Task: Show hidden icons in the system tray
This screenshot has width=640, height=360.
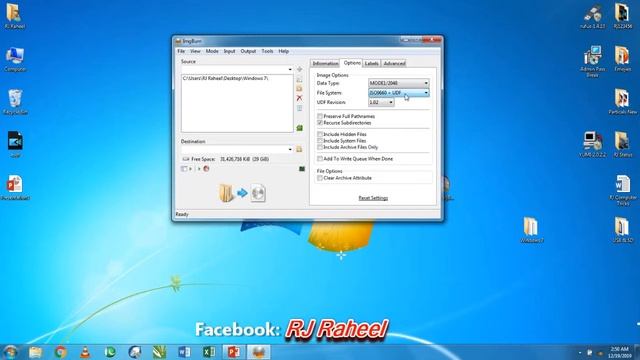Action: point(580,352)
